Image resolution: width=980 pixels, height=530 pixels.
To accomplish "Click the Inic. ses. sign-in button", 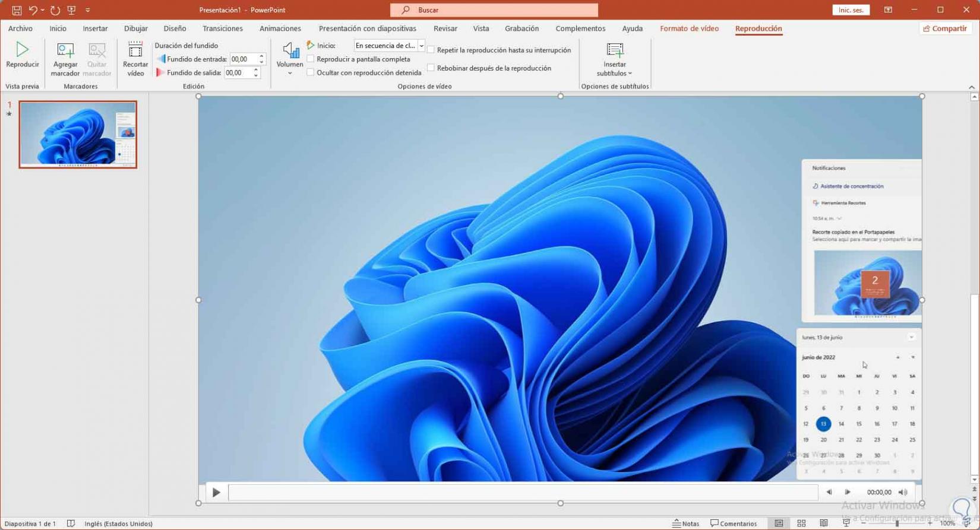I will 851,10.
